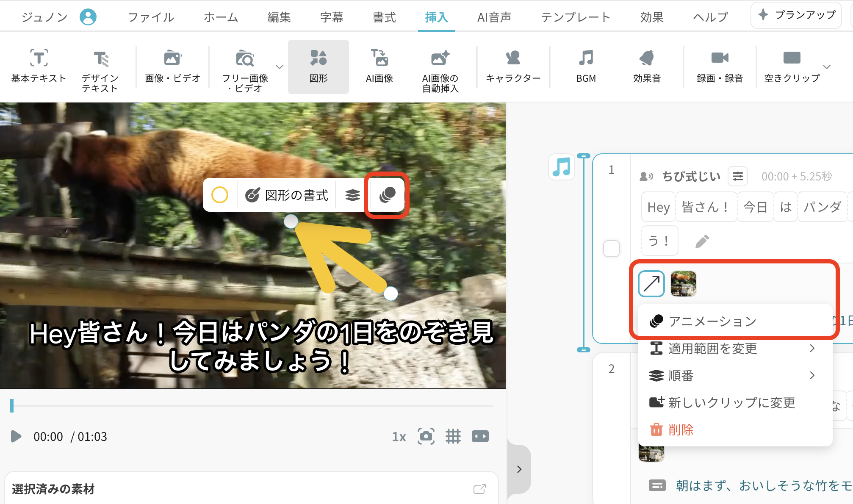Image resolution: width=853 pixels, height=504 pixels.
Task: Open voice settings next to ちび式じい
Action: (x=738, y=176)
